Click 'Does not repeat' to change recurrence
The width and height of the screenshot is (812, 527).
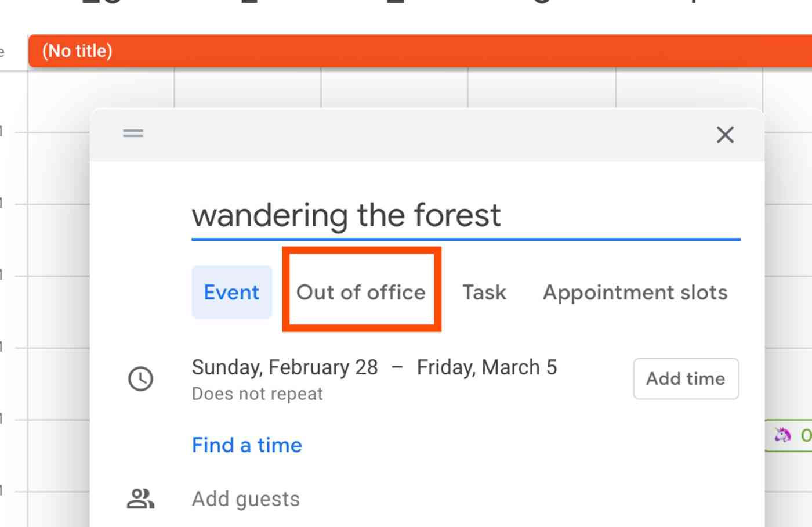coord(257,394)
